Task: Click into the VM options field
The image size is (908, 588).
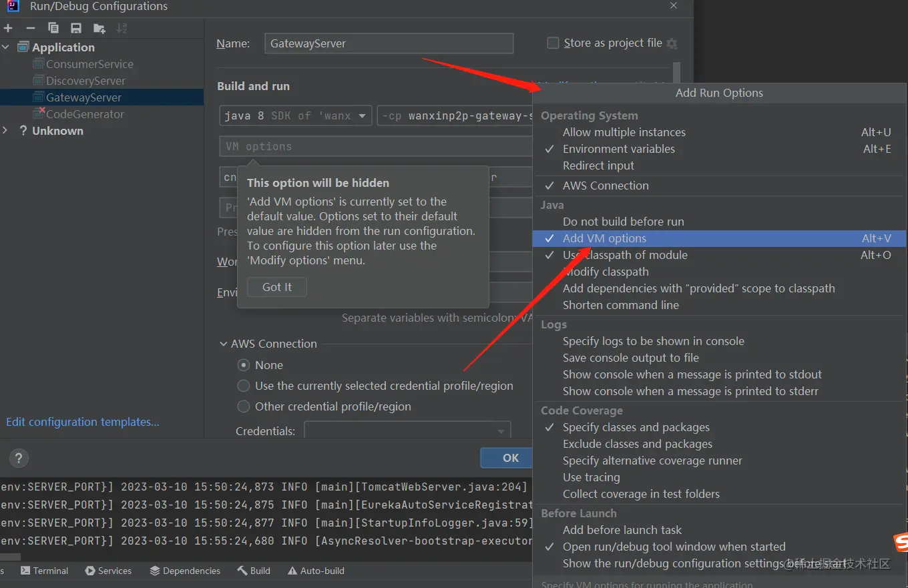Action: coord(376,146)
